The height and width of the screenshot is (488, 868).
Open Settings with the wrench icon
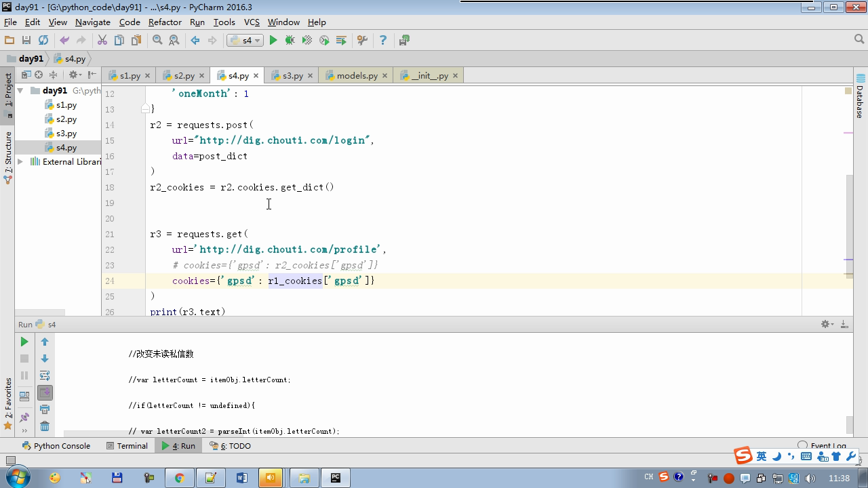click(x=362, y=40)
